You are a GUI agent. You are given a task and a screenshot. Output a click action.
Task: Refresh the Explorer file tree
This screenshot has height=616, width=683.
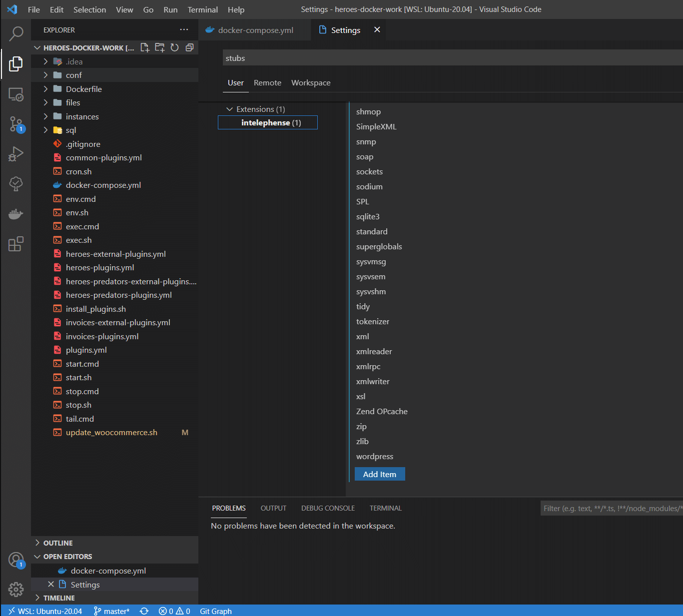pyautogui.click(x=174, y=47)
